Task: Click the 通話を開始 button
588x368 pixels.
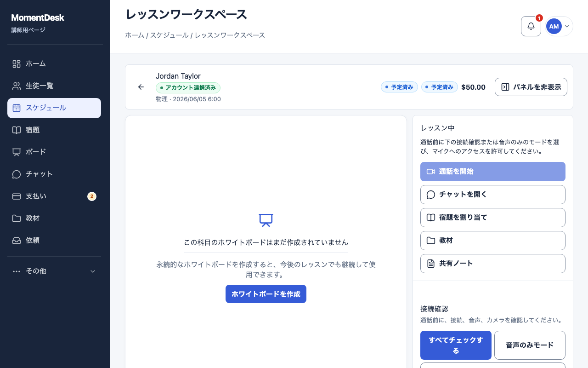Action: 493,172
